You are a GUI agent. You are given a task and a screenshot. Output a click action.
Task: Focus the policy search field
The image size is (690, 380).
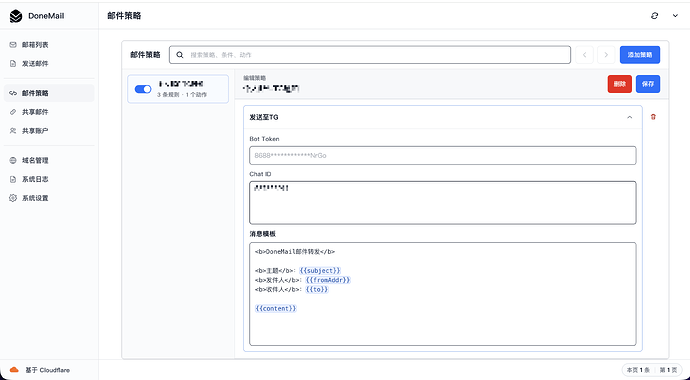click(370, 55)
